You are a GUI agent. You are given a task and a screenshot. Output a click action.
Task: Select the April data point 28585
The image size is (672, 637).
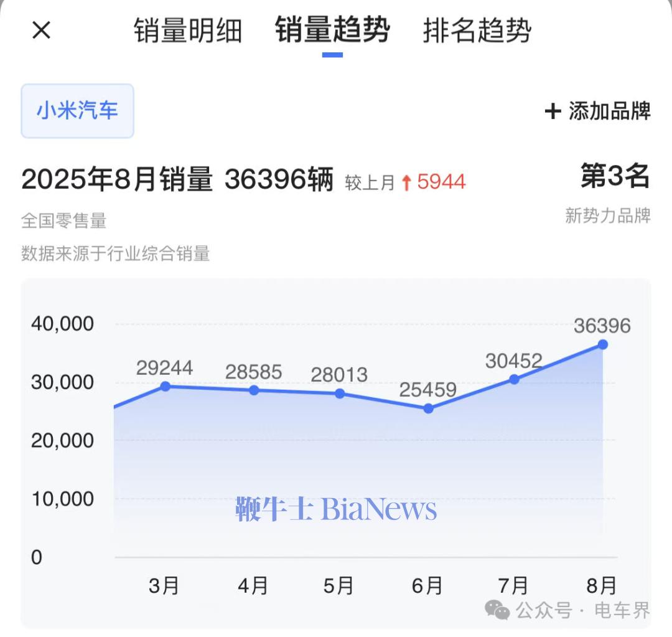pos(254,390)
